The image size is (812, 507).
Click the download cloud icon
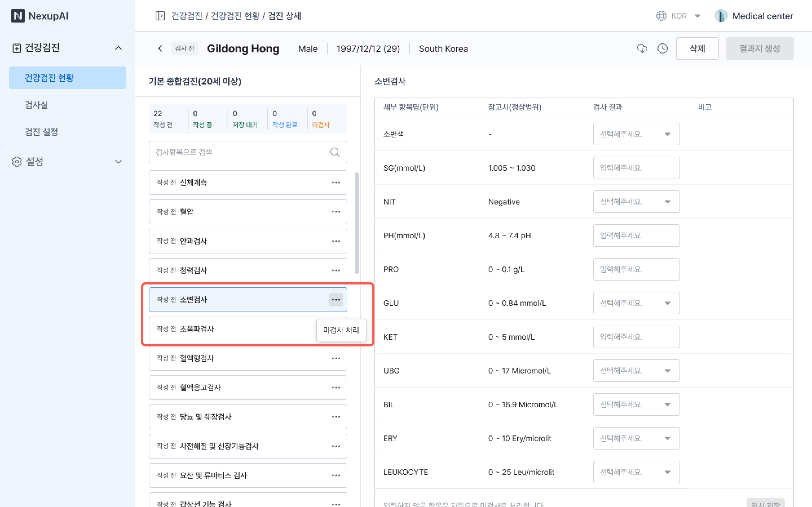pyautogui.click(x=642, y=49)
